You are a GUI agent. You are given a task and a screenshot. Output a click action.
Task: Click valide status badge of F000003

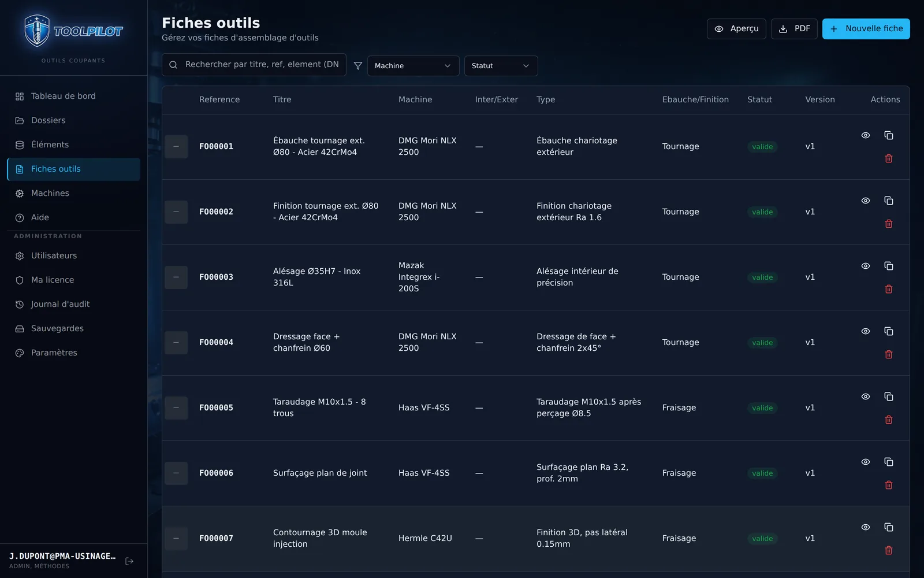[762, 277]
